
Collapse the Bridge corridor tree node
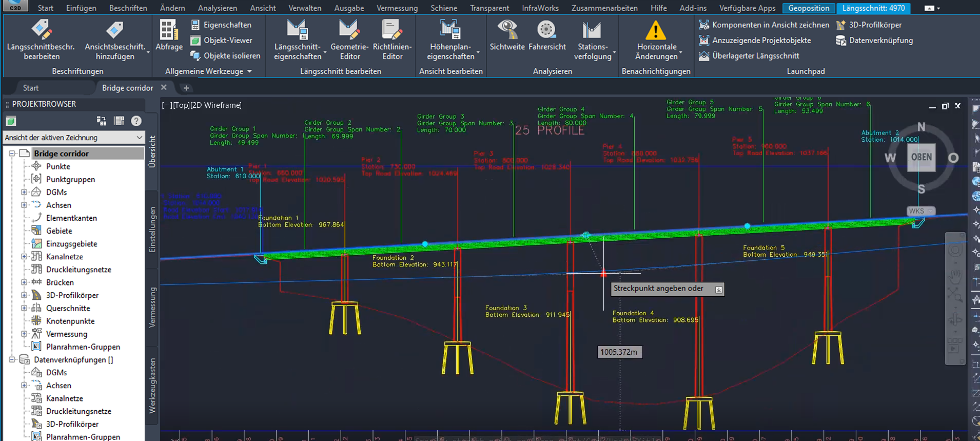[12, 154]
